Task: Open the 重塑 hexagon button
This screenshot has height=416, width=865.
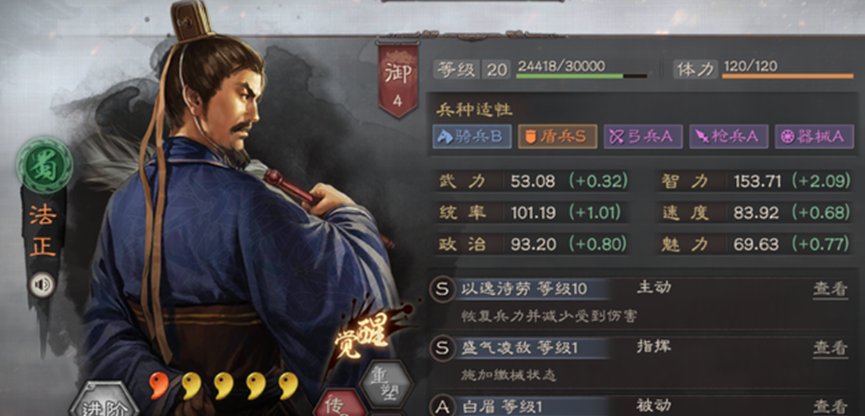Action: (386, 383)
